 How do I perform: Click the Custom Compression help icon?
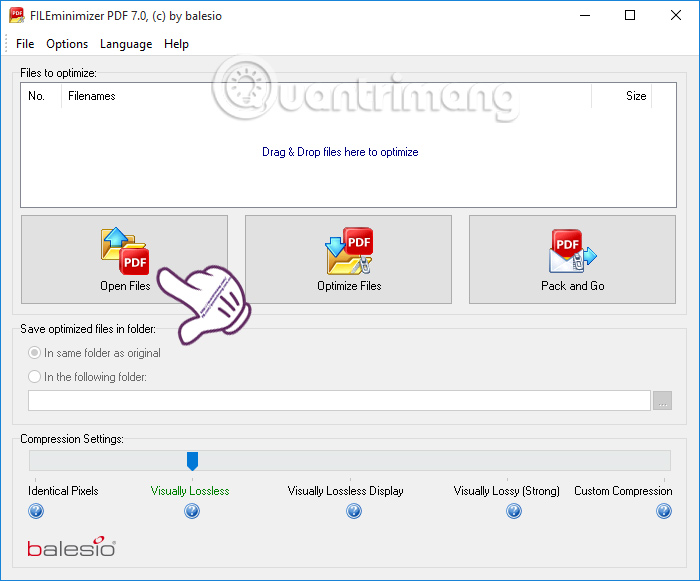pyautogui.click(x=664, y=511)
